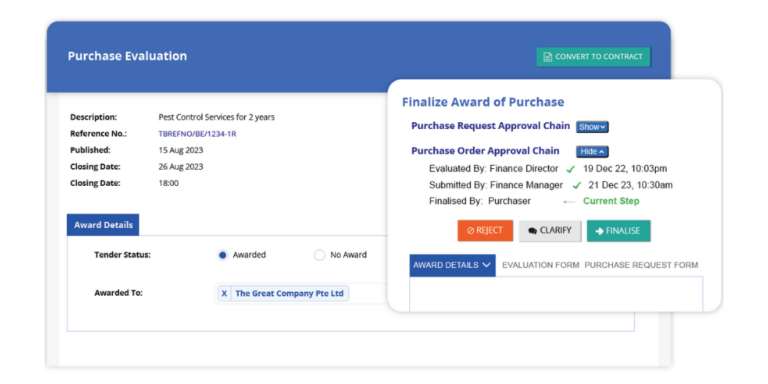The height and width of the screenshot is (384, 768).
Task: Expand the Award Details dropdown tab
Action: click(x=453, y=265)
